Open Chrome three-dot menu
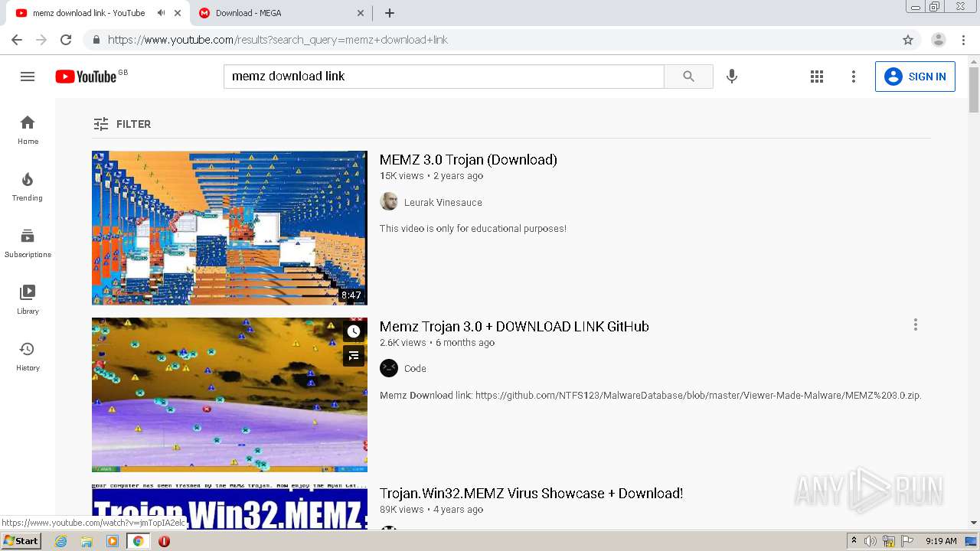The image size is (980, 551). point(964,40)
